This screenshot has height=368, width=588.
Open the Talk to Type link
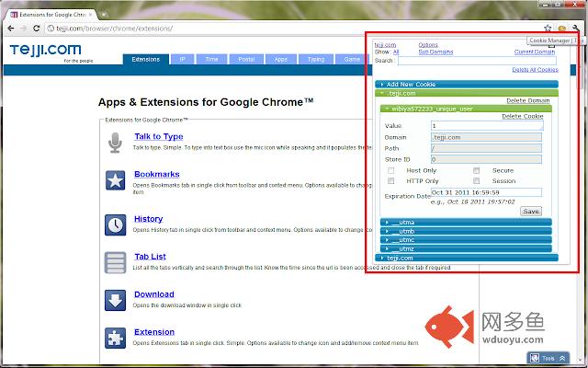tap(159, 137)
